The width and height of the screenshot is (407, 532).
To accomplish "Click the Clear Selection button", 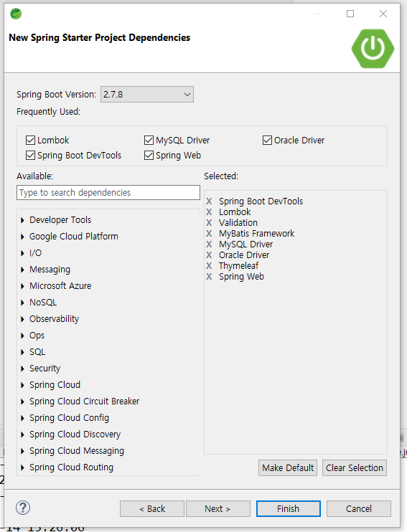I will pos(355,468).
